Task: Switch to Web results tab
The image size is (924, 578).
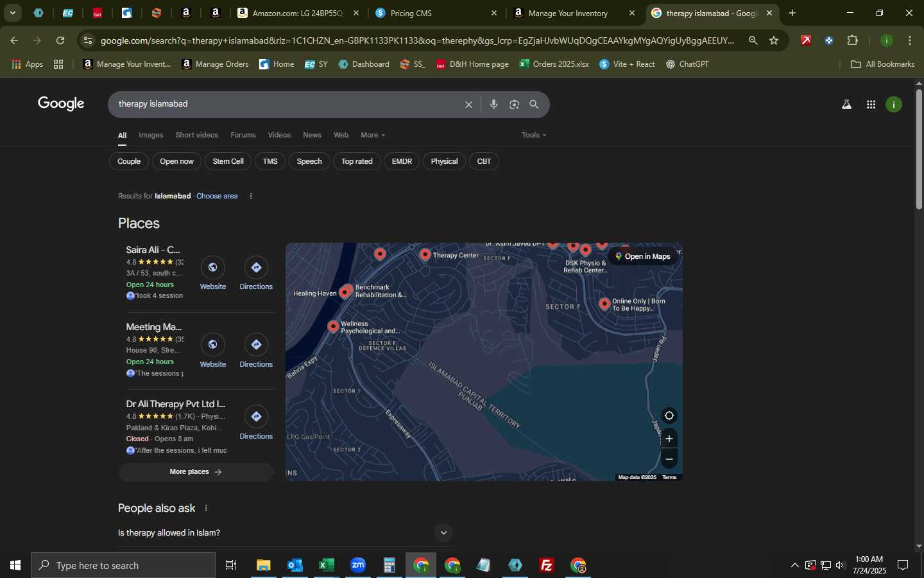Action: pyautogui.click(x=341, y=135)
